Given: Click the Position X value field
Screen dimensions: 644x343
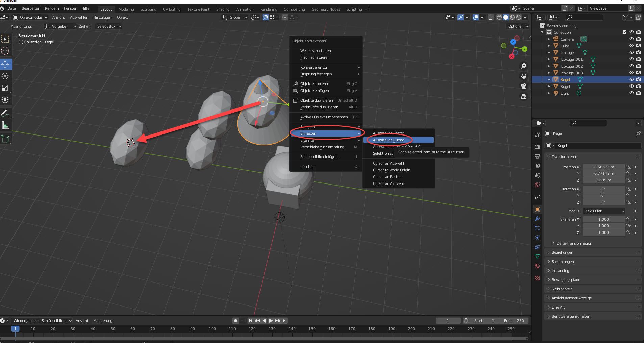Looking at the screenshot, I should 603,167.
